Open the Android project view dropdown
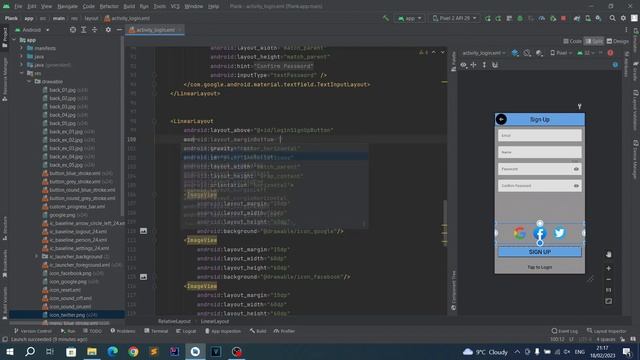Screen dimensions: 640x360 pos(32,30)
